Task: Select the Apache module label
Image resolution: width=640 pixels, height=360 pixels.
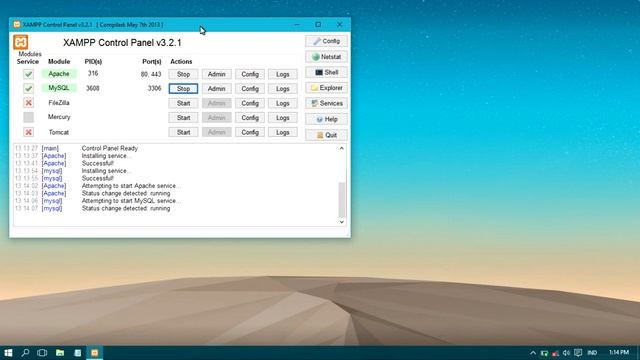Action: coord(59,74)
